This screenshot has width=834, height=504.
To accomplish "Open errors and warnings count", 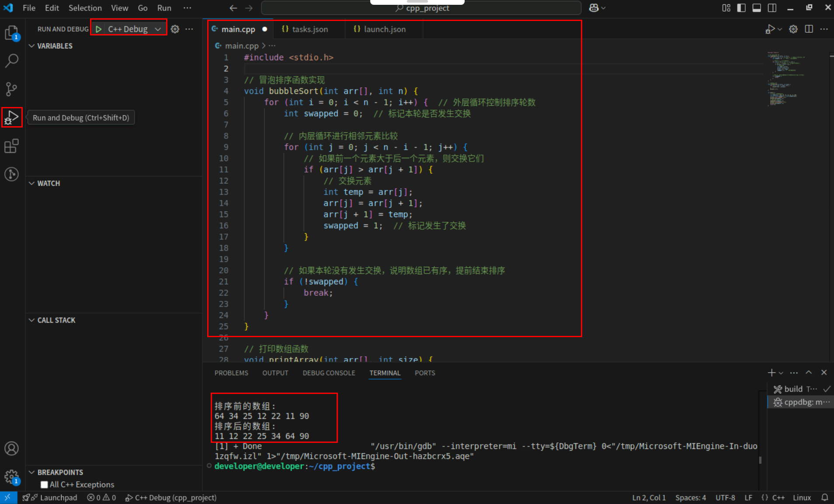I will click(x=101, y=497).
